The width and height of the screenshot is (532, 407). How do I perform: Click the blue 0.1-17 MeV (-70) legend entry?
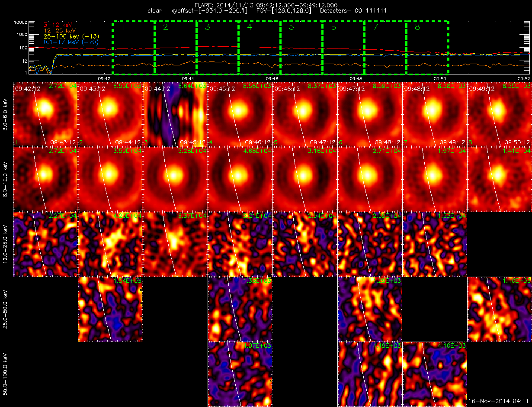pos(71,42)
